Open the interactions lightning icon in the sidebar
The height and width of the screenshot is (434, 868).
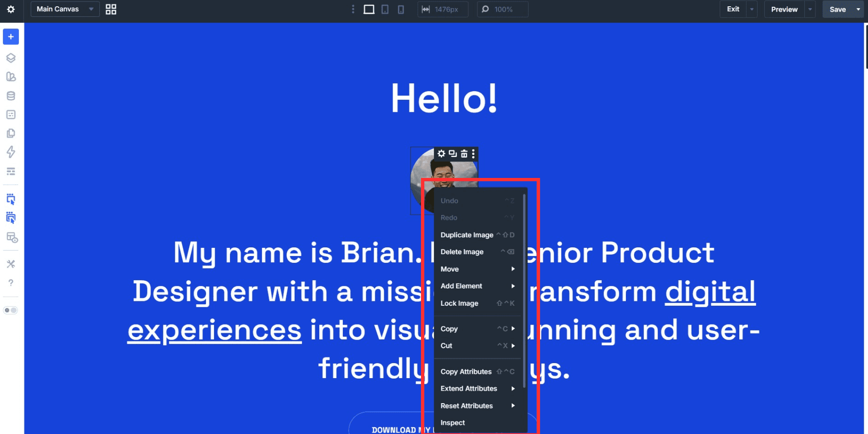[x=11, y=151]
